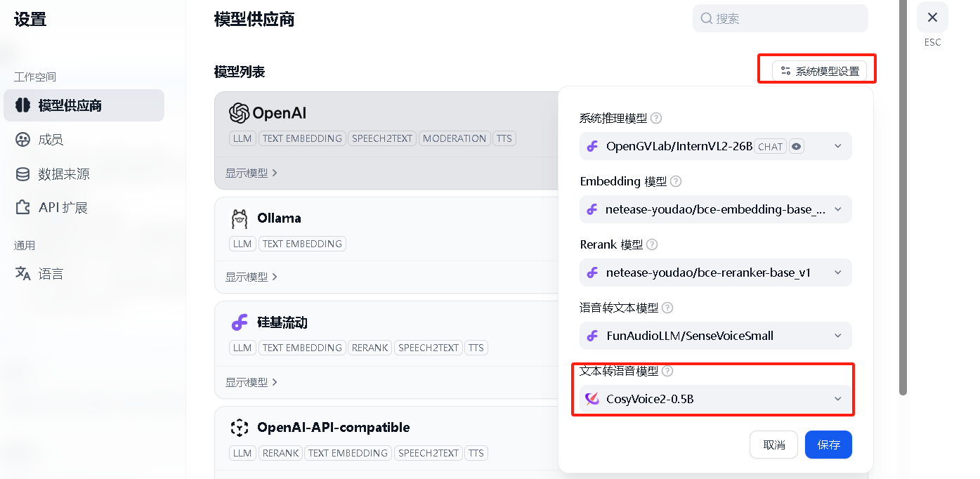Viewport: 980px width, 479px height.
Task: Click the Rerank 模型 help icon
Action: point(651,244)
